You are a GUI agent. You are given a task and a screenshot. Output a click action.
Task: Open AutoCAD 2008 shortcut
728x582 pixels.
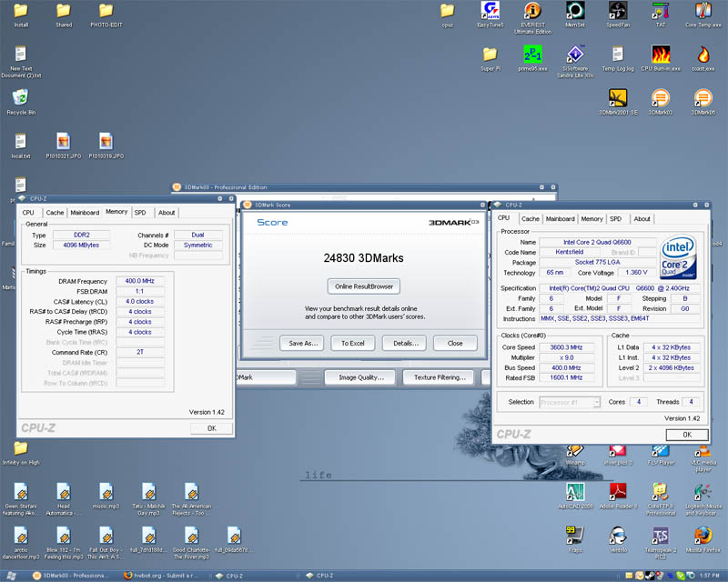575,496
